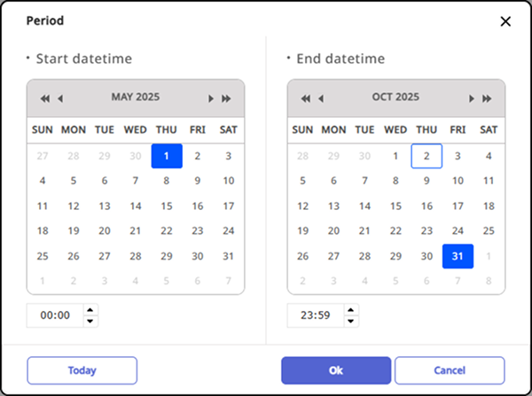
Task: Click the Today button
Action: (x=82, y=370)
